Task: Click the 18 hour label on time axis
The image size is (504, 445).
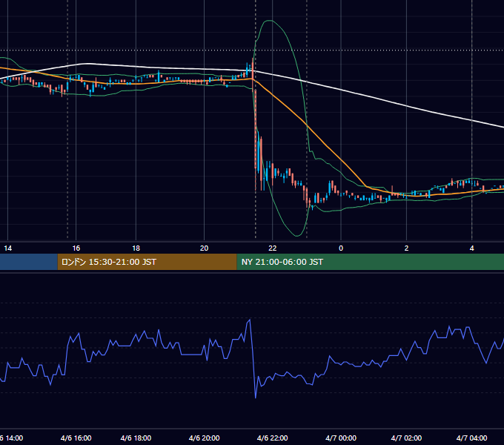Action: tap(136, 248)
